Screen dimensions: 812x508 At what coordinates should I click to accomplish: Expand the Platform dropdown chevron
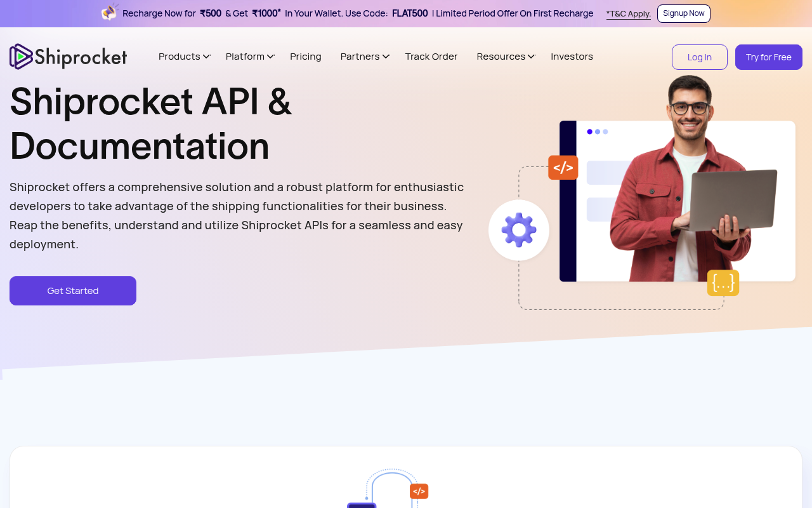(x=270, y=57)
